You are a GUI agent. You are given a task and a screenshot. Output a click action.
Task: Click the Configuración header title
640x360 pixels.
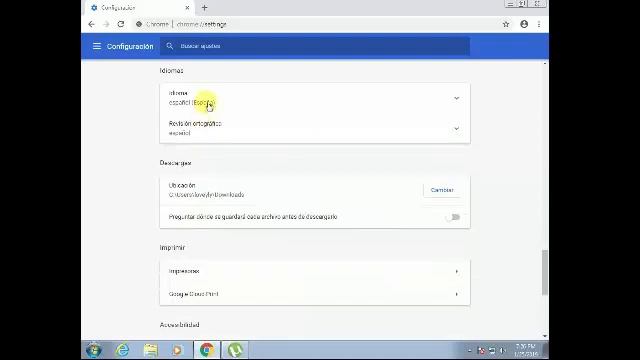(x=130, y=47)
